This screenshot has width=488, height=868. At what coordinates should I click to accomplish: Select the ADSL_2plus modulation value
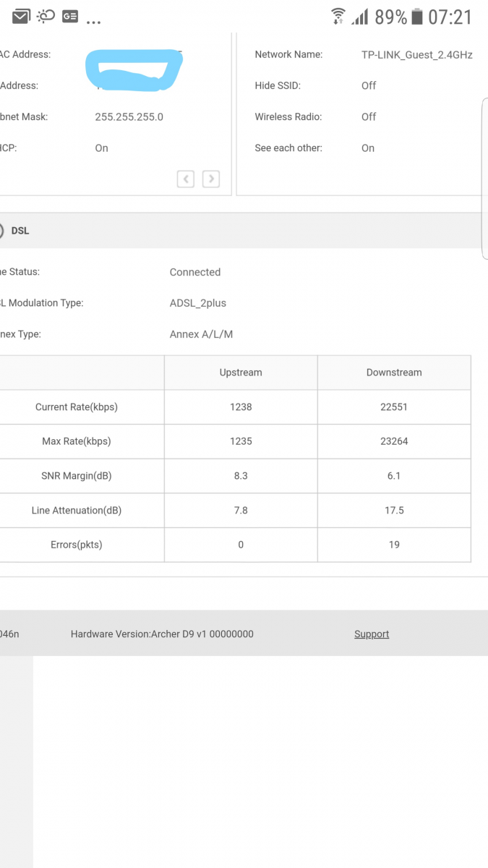point(198,303)
